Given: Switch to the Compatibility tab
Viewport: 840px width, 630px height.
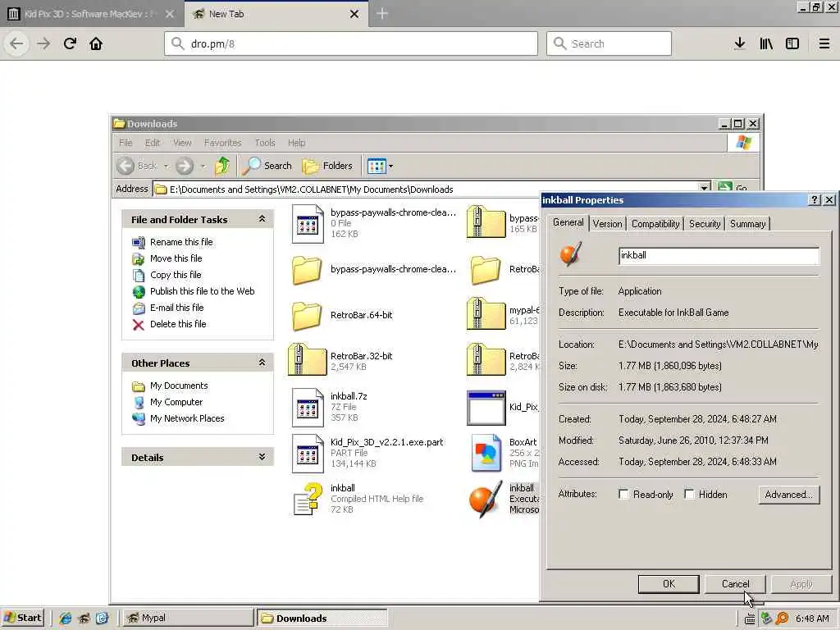Looking at the screenshot, I should (x=655, y=224).
